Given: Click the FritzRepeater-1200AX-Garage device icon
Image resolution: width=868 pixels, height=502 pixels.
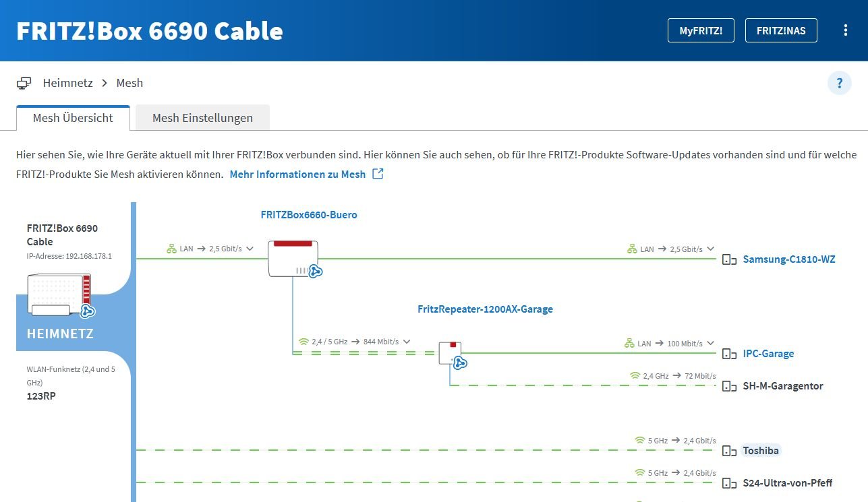Looking at the screenshot, I should tap(451, 353).
